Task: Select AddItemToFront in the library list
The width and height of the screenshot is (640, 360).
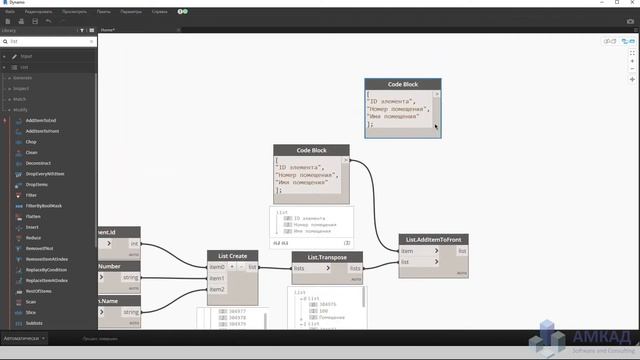Action: (42, 131)
